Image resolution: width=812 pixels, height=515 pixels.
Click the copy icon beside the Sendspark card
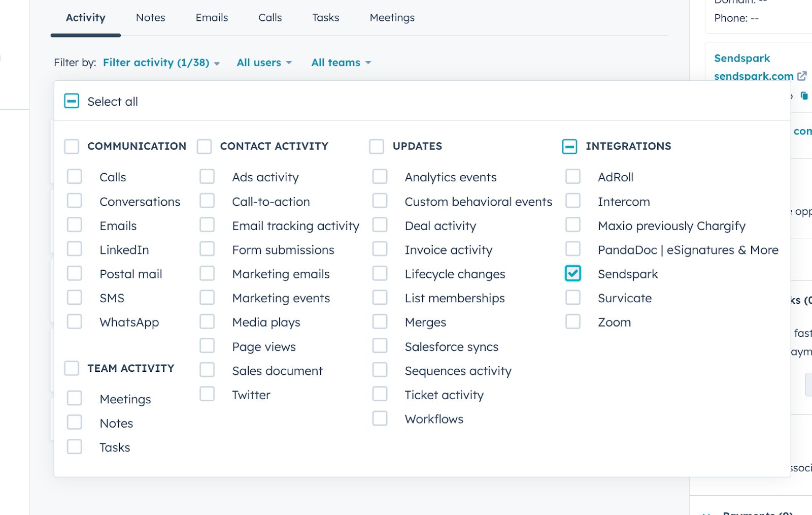pos(804,95)
